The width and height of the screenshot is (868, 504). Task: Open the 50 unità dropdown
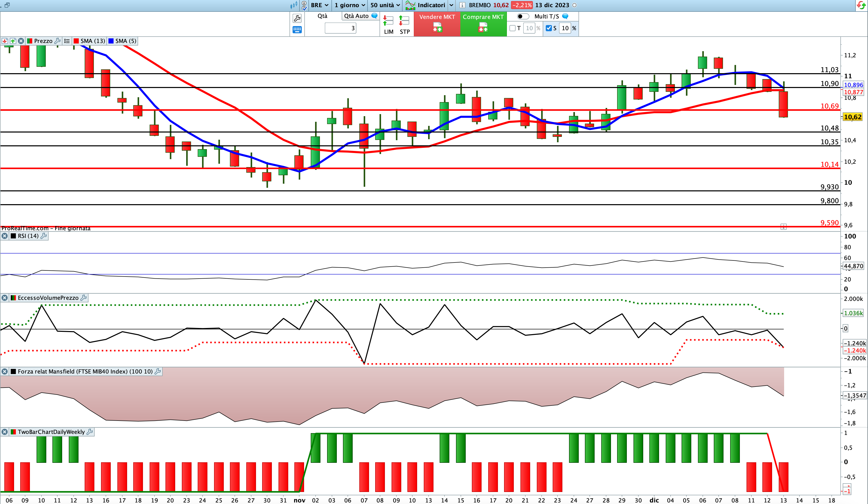[385, 5]
